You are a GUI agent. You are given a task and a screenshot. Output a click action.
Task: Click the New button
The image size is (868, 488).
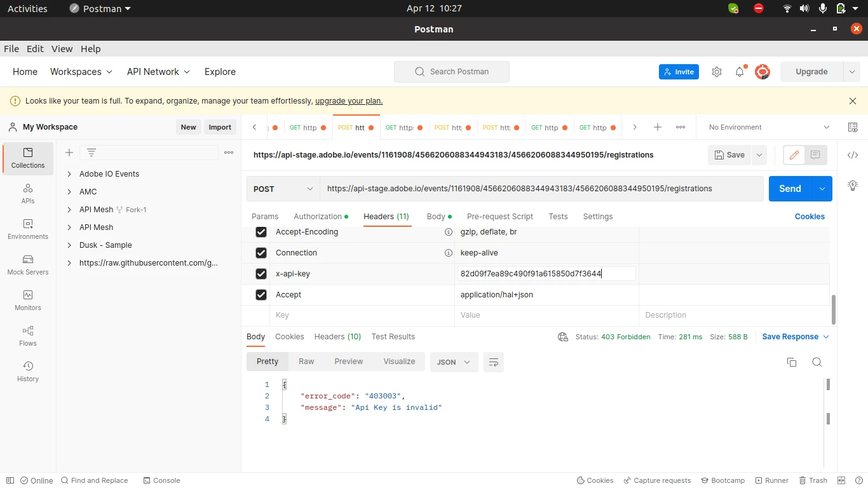click(x=188, y=127)
